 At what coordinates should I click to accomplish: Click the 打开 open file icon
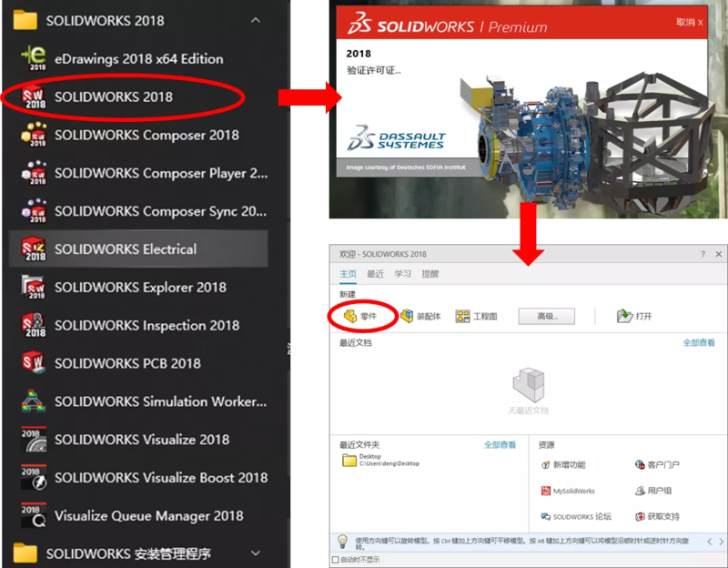(624, 316)
